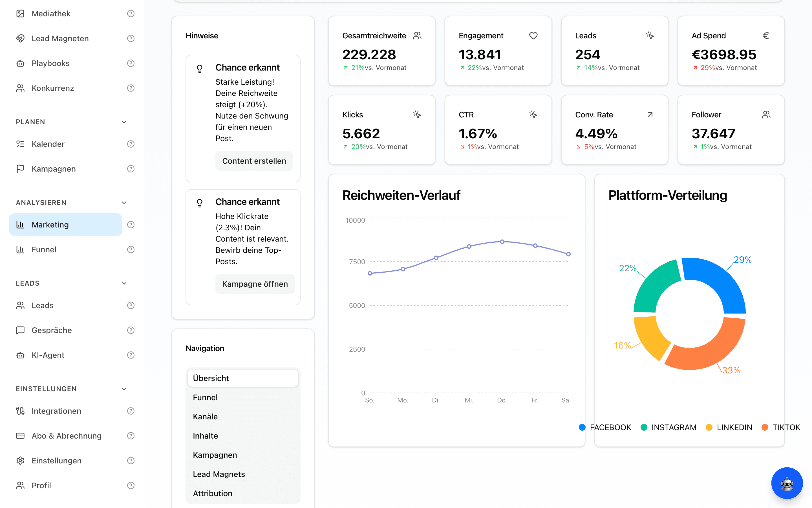This screenshot has height=508, width=812.
Task: Select Funnel in the Navigation panel
Action: [243, 397]
